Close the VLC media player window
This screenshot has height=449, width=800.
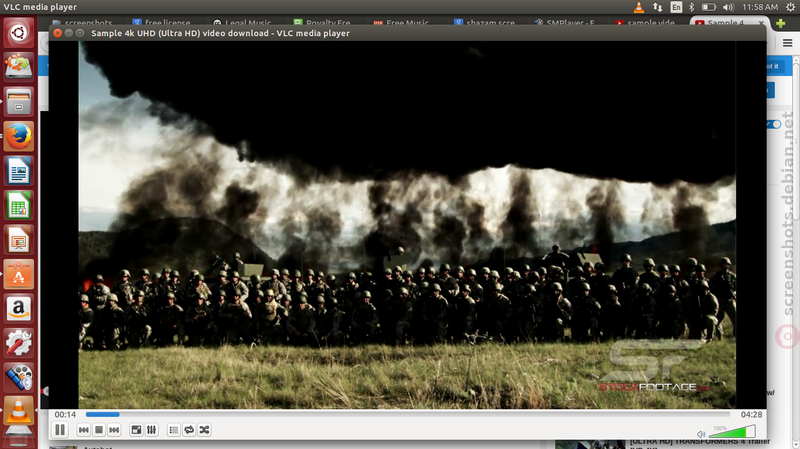click(x=58, y=33)
